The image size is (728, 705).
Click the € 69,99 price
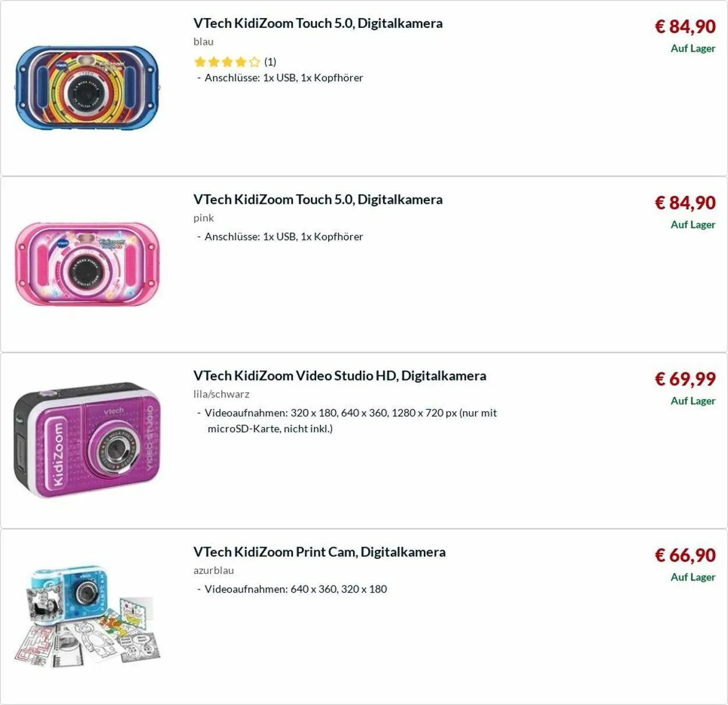click(x=685, y=379)
